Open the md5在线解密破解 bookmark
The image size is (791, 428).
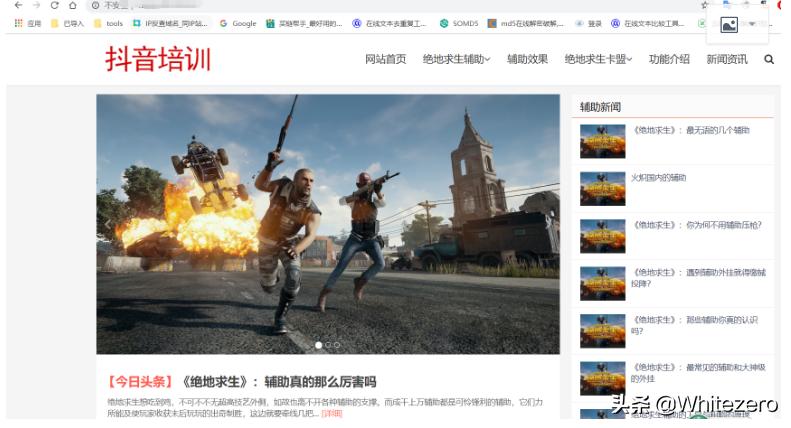point(526,23)
